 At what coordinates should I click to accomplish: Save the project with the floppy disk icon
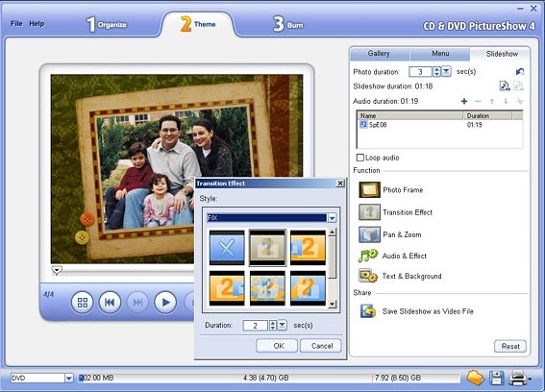pos(496,378)
